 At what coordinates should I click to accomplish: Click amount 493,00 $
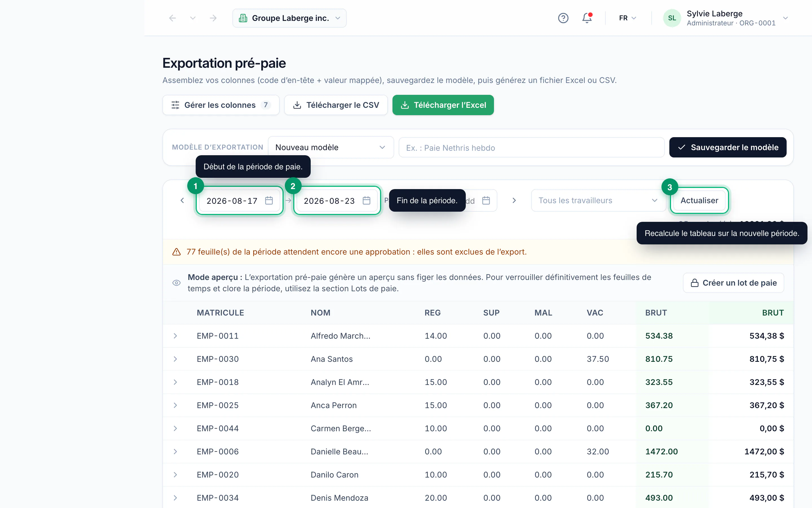(767, 498)
